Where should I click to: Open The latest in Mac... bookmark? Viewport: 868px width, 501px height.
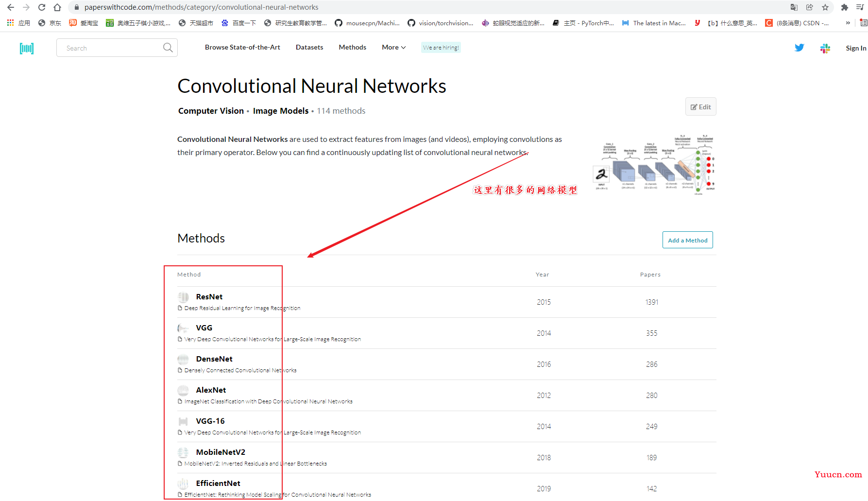tap(654, 23)
